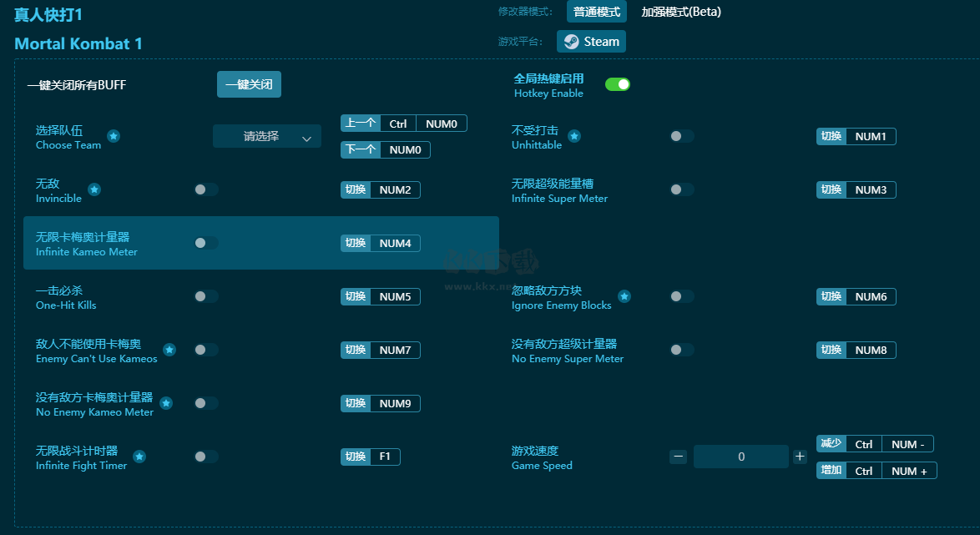The height and width of the screenshot is (535, 980).
Task: Click the star icon beside Unhittable
Action: (x=573, y=136)
